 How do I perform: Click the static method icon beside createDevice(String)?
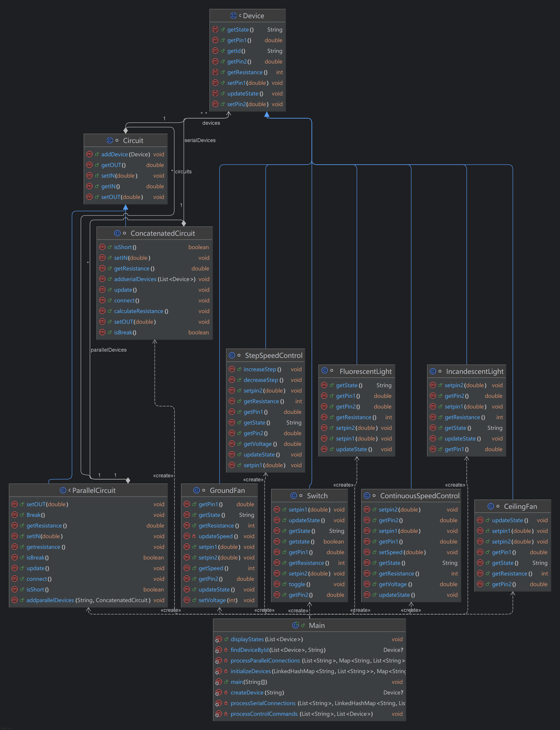click(218, 693)
